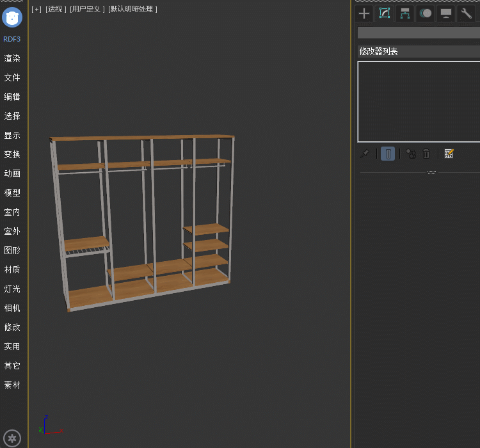The height and width of the screenshot is (448, 480).
Task: Open the [默认明暗处理] shading menu
Action: [133, 9]
